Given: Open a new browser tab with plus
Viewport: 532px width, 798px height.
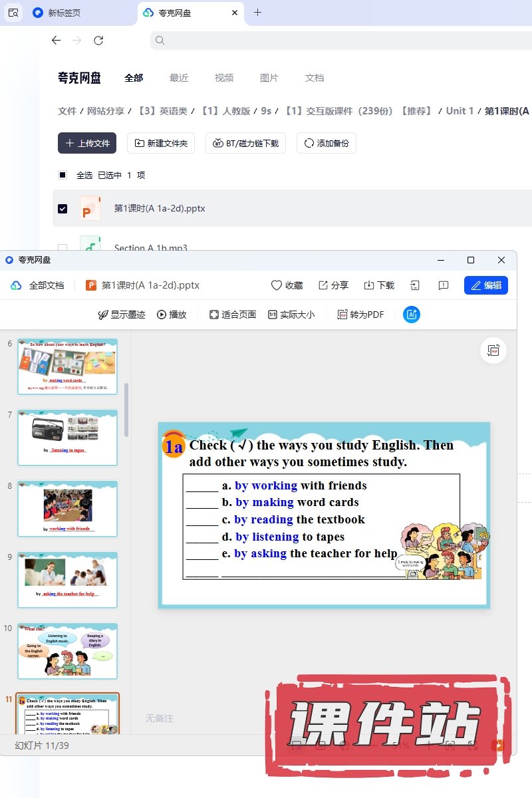Looking at the screenshot, I should point(258,13).
